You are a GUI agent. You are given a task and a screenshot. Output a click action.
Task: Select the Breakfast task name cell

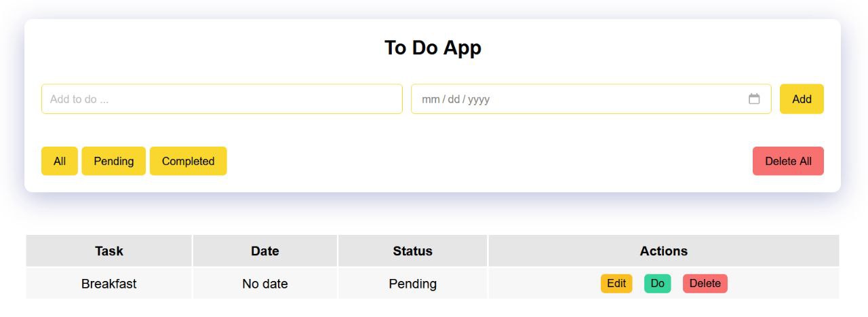(x=109, y=284)
